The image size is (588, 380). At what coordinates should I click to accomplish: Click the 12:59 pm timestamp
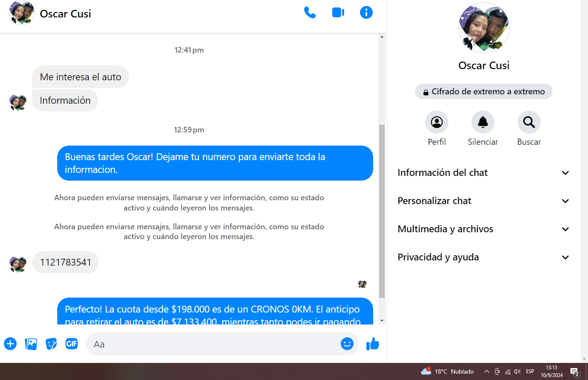pos(189,130)
